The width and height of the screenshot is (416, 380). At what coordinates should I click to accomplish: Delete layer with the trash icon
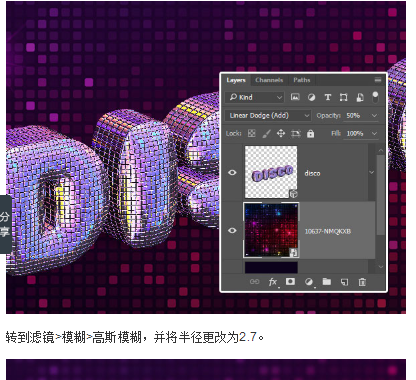point(362,282)
